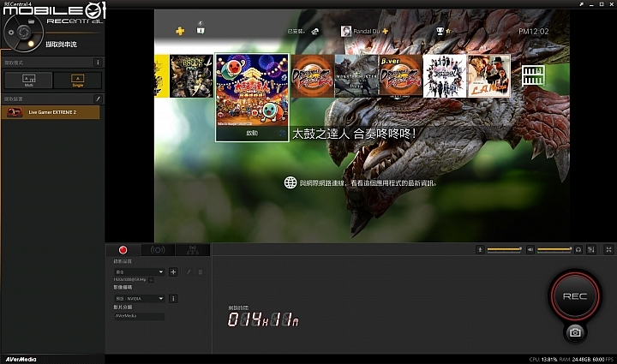This screenshot has height=364, width=617.
Task: Click the PM12:02 clock in preview
Action: [533, 32]
